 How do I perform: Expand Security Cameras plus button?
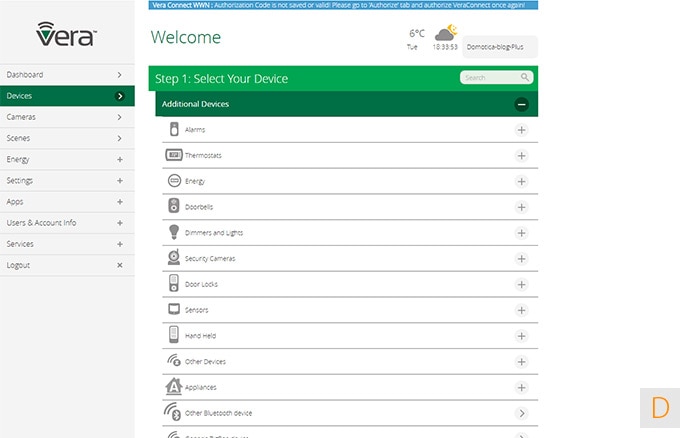(x=521, y=258)
